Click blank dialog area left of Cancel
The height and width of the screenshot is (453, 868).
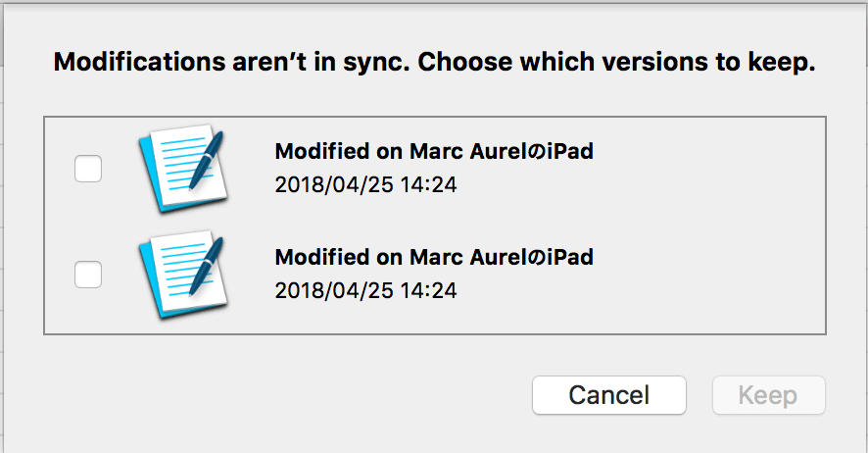tap(277, 395)
